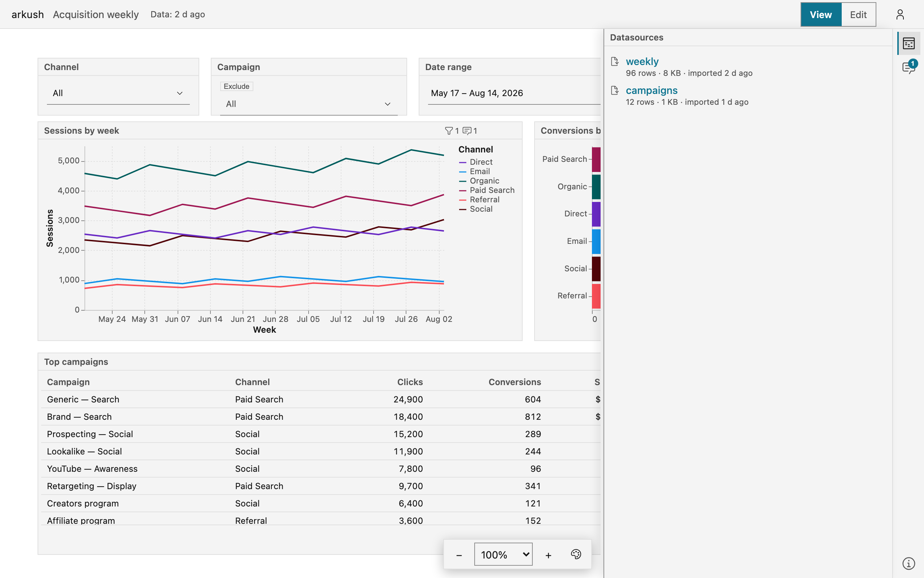The width and height of the screenshot is (924, 578).
Task: Click the Paid Search conversions bar
Action: (596, 159)
